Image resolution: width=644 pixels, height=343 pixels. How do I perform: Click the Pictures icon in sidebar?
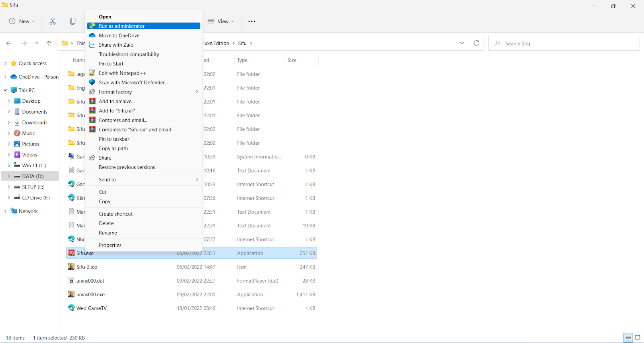[17, 144]
